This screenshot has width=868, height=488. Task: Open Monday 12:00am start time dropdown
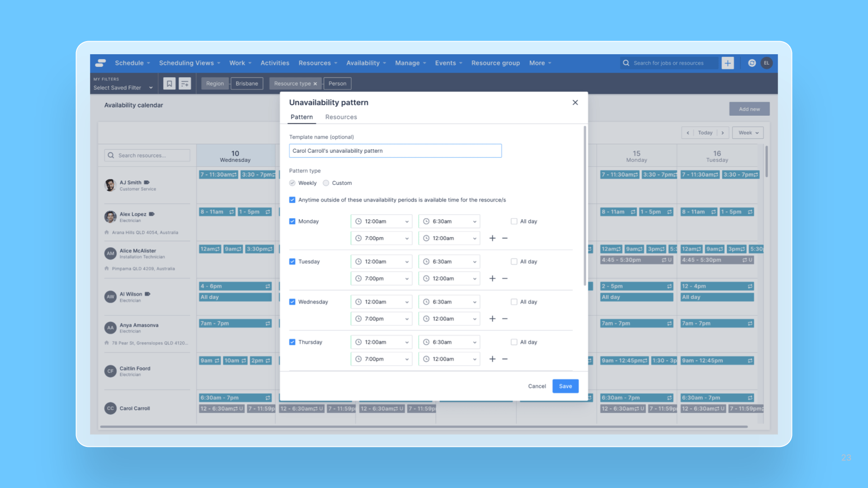[382, 221]
